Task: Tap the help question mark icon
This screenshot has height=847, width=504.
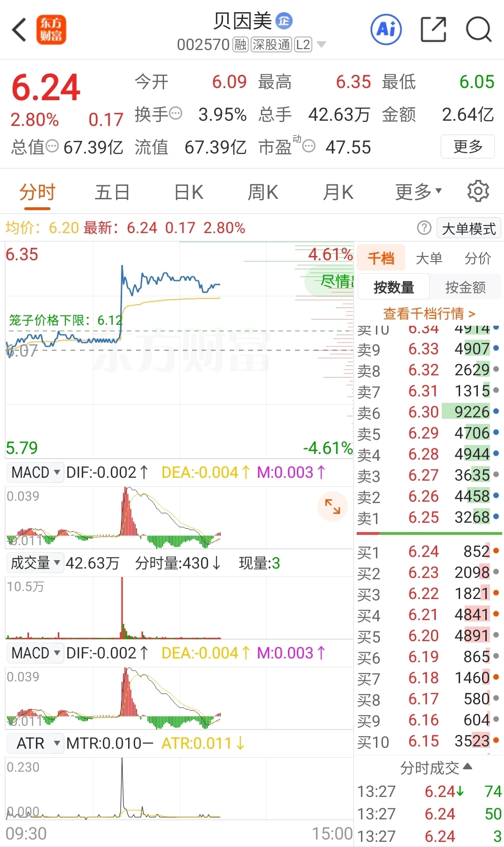Action: tap(424, 228)
